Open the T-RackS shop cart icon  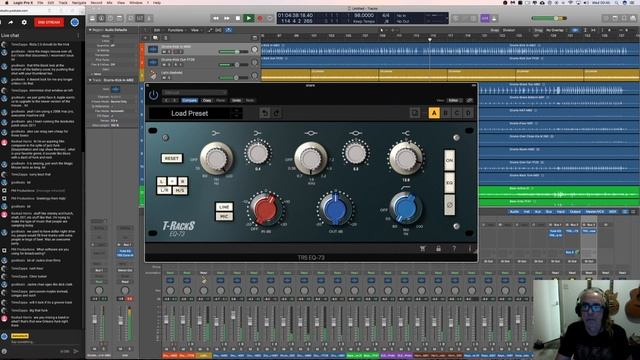point(423,248)
